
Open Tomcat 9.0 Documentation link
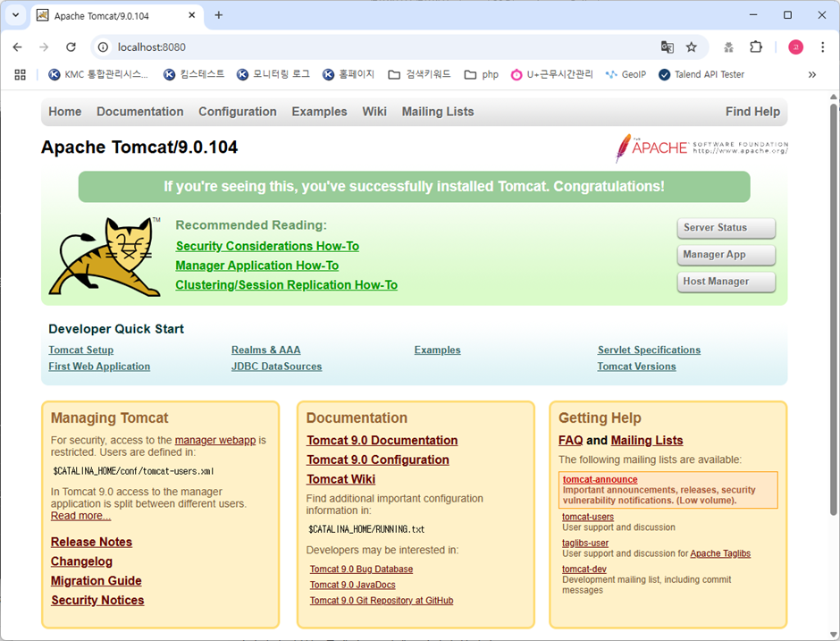(x=382, y=440)
